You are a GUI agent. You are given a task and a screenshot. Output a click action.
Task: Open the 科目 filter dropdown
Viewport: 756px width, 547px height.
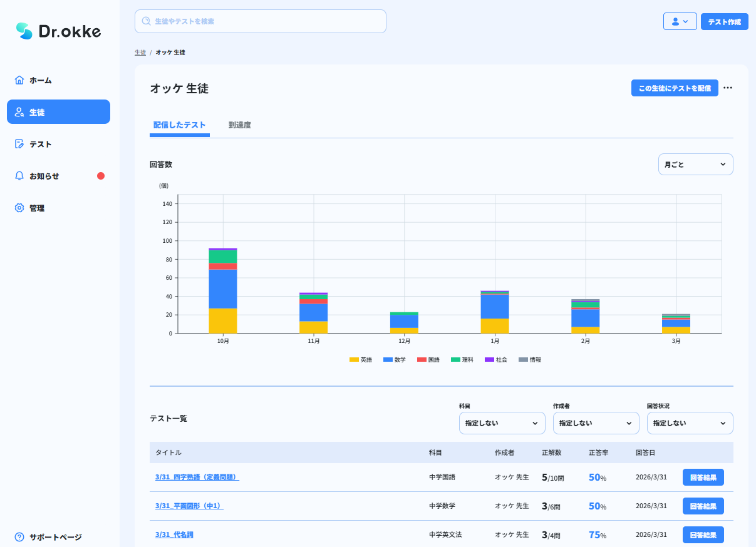click(x=502, y=423)
